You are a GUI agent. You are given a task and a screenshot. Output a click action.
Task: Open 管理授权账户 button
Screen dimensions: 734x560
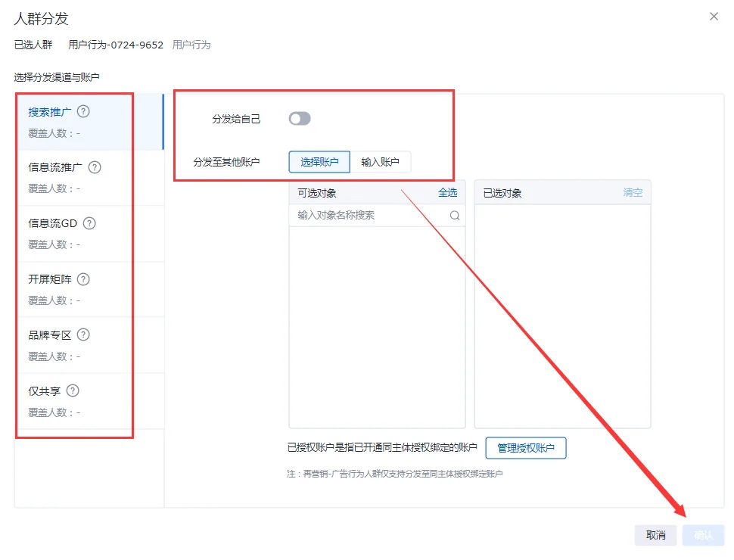point(526,448)
